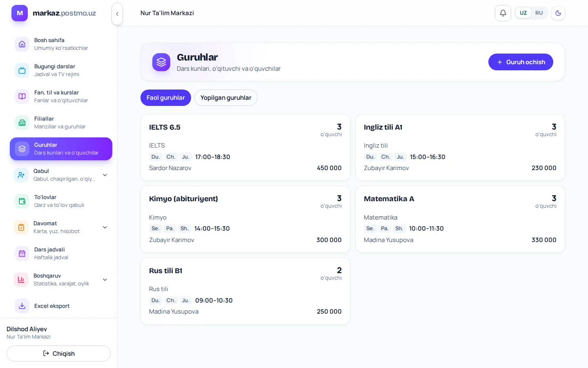The image size is (588, 368).
Task: Switch to Yopilgan guruhlar tab
Action: click(x=226, y=98)
